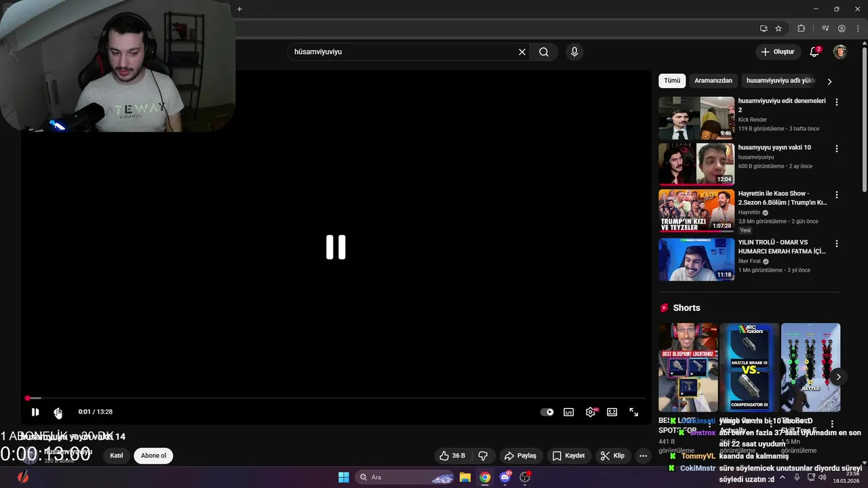Turn on subtitles with the captions icon
Screen dimensions: 868x488
[568, 412]
